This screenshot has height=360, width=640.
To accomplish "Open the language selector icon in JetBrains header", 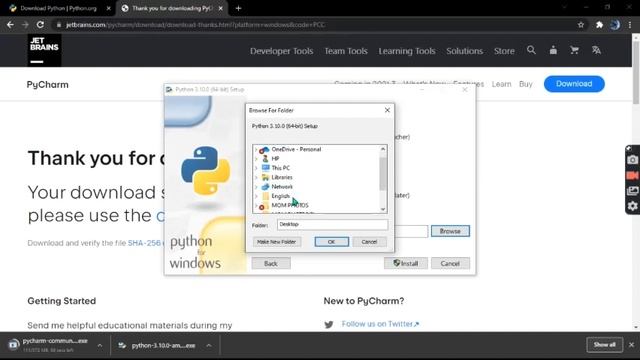I will click(x=596, y=50).
